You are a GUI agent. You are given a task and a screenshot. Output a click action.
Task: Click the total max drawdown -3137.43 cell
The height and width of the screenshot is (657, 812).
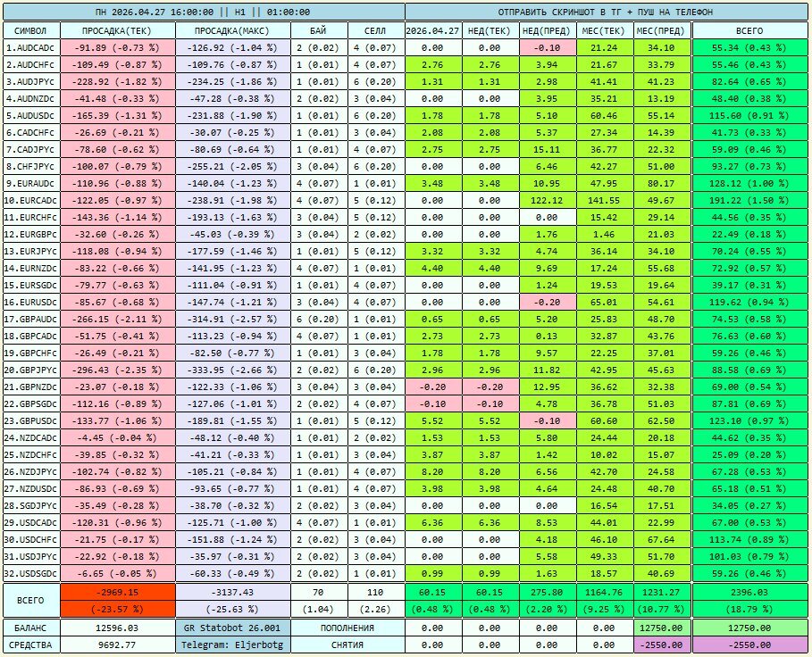[x=232, y=593]
